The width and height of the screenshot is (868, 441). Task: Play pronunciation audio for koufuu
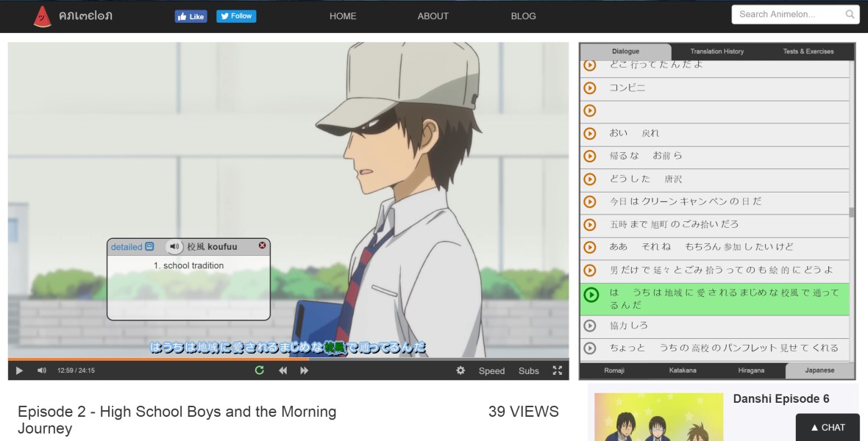[174, 246]
